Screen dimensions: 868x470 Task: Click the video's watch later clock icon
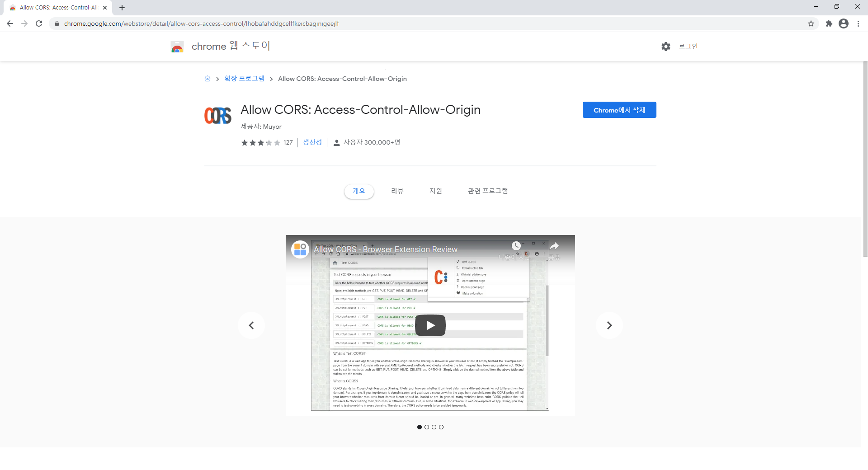coord(516,246)
